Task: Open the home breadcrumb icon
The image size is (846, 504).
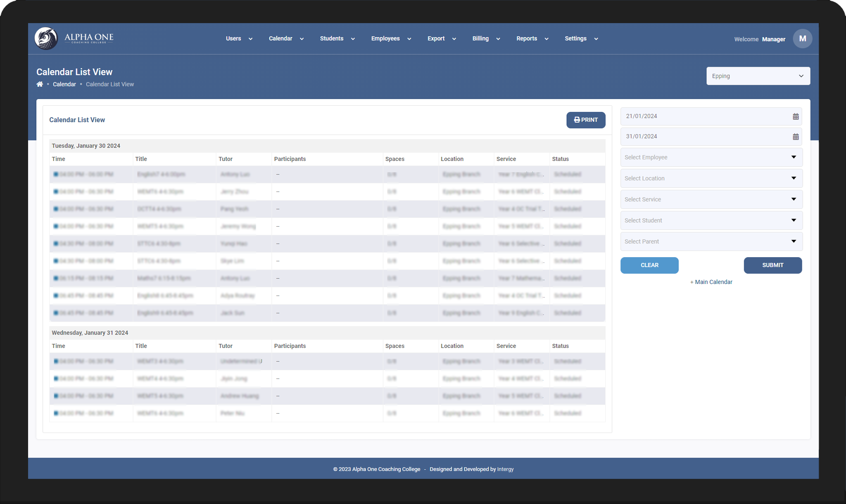Action: coord(40,84)
